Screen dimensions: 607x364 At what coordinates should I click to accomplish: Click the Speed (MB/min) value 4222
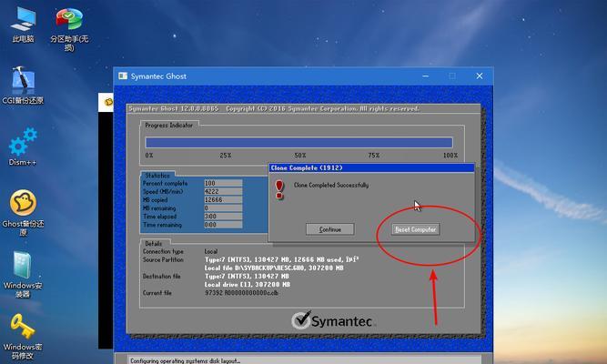point(223,191)
